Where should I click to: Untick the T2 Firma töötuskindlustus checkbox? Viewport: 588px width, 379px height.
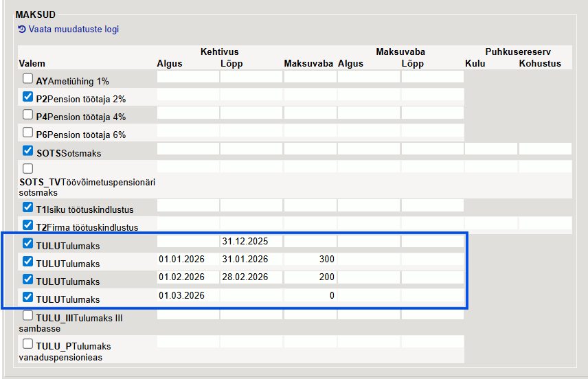coord(28,225)
